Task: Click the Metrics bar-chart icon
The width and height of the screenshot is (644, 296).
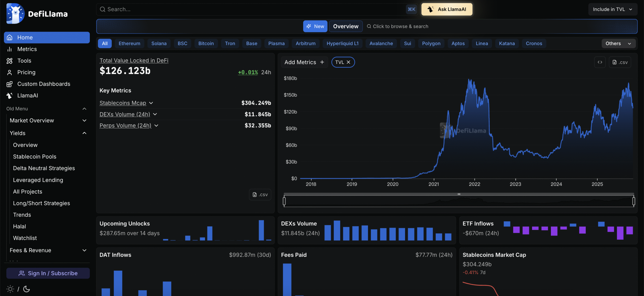Action: point(10,49)
